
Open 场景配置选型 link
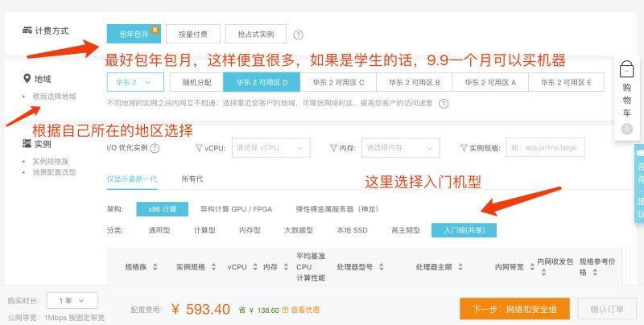(54, 172)
